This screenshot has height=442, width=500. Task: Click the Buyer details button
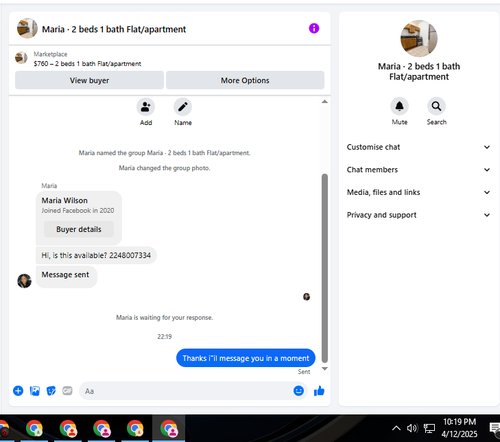tap(79, 229)
